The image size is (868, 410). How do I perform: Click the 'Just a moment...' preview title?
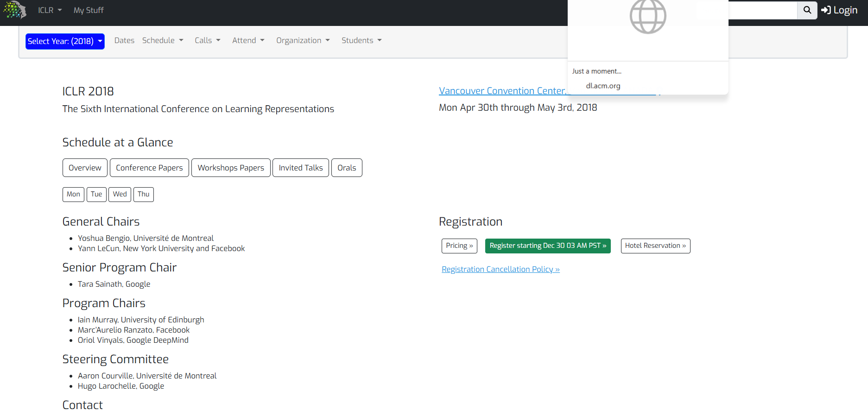[x=596, y=71]
